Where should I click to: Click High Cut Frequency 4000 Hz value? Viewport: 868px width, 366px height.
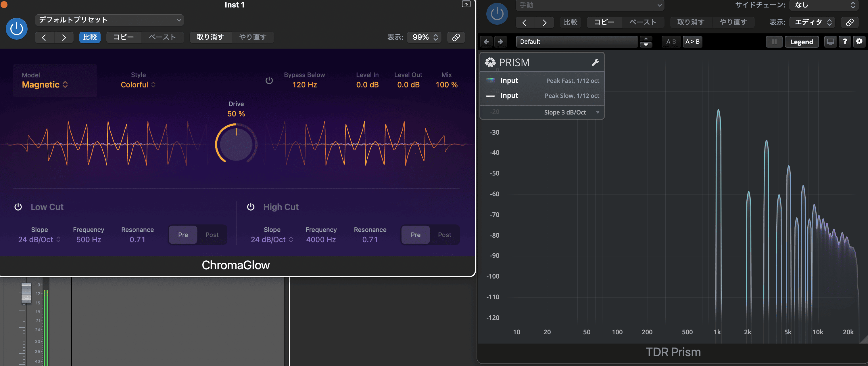[x=321, y=239]
